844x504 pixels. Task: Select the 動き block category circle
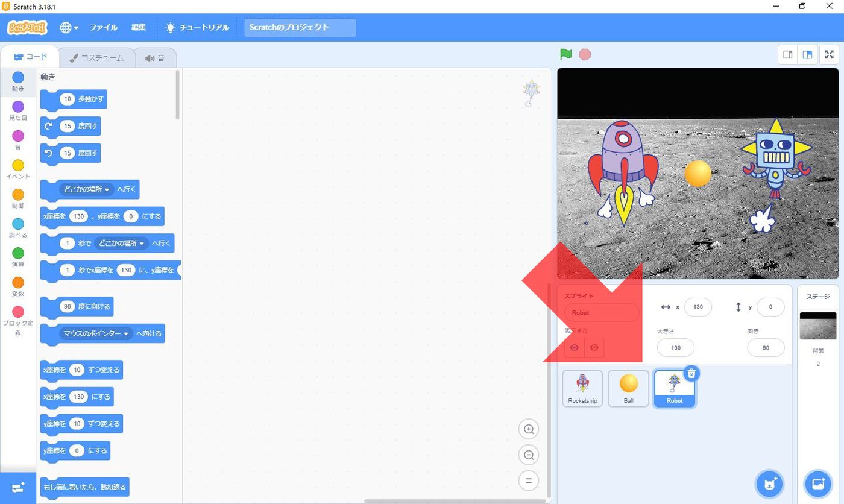click(x=18, y=77)
